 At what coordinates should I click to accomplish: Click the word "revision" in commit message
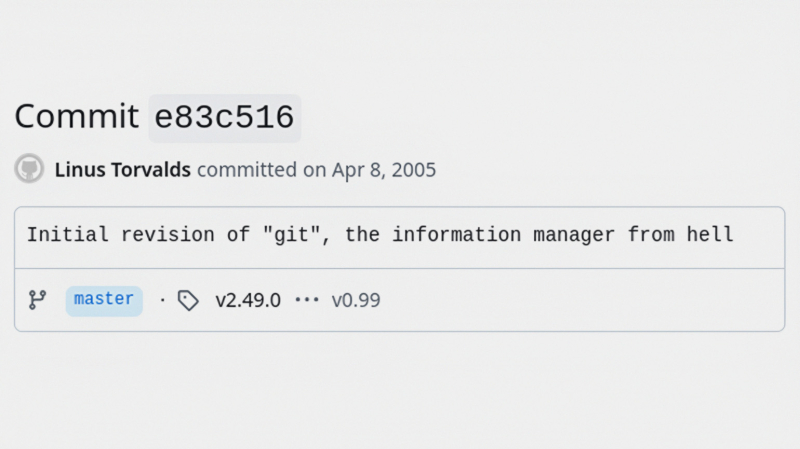[167, 235]
